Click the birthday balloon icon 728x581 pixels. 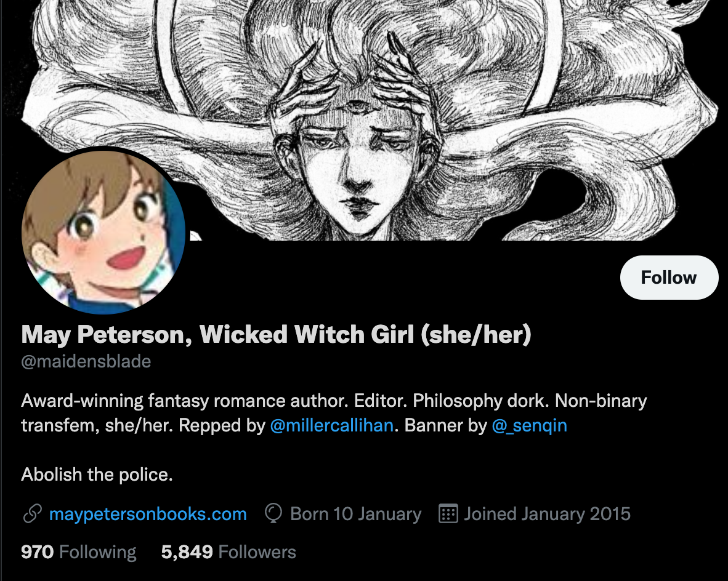pos(273,514)
